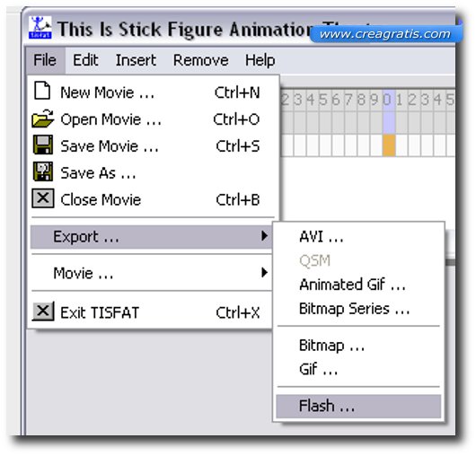The width and height of the screenshot is (476, 456).
Task: Select the orange keyframe cell in timeline
Action: pos(389,145)
